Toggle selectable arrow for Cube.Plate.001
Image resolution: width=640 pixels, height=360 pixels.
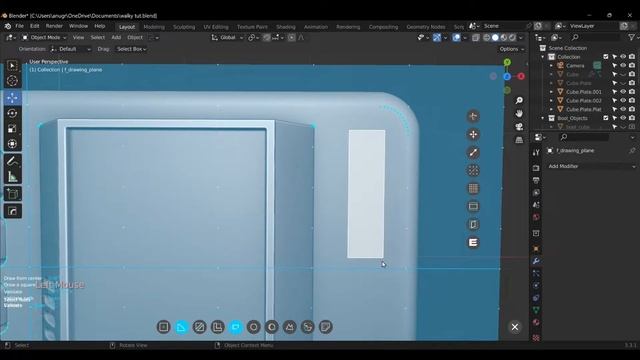pos(614,91)
